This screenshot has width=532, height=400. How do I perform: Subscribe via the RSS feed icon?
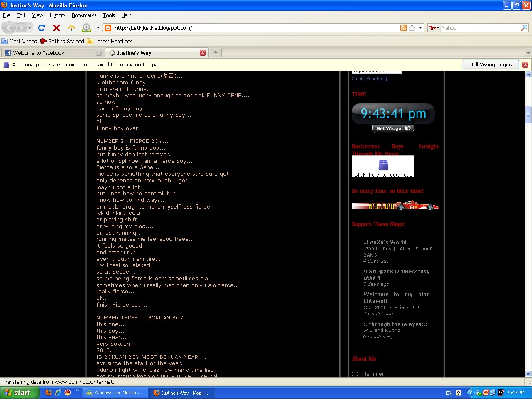pyautogui.click(x=404, y=28)
